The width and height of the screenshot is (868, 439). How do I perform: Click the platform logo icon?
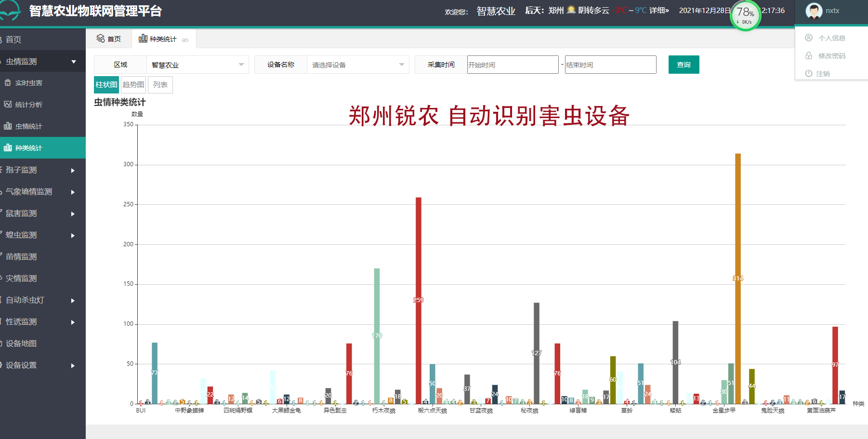click(x=10, y=10)
